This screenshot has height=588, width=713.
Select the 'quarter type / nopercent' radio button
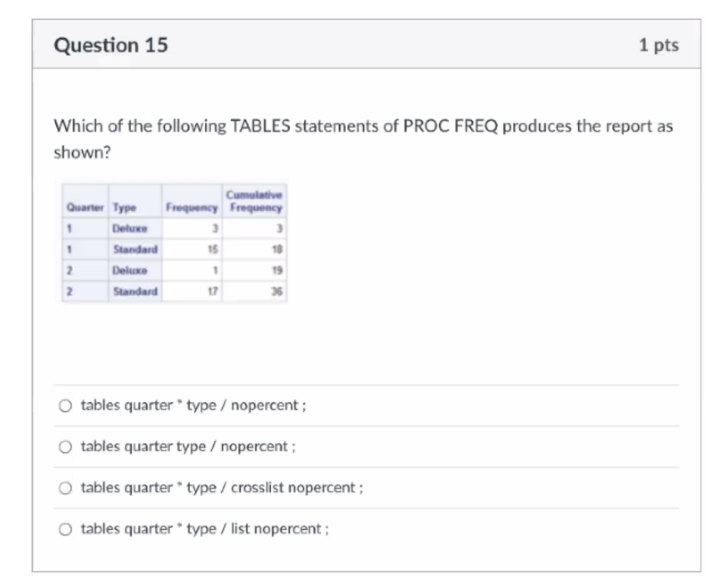click(66, 447)
